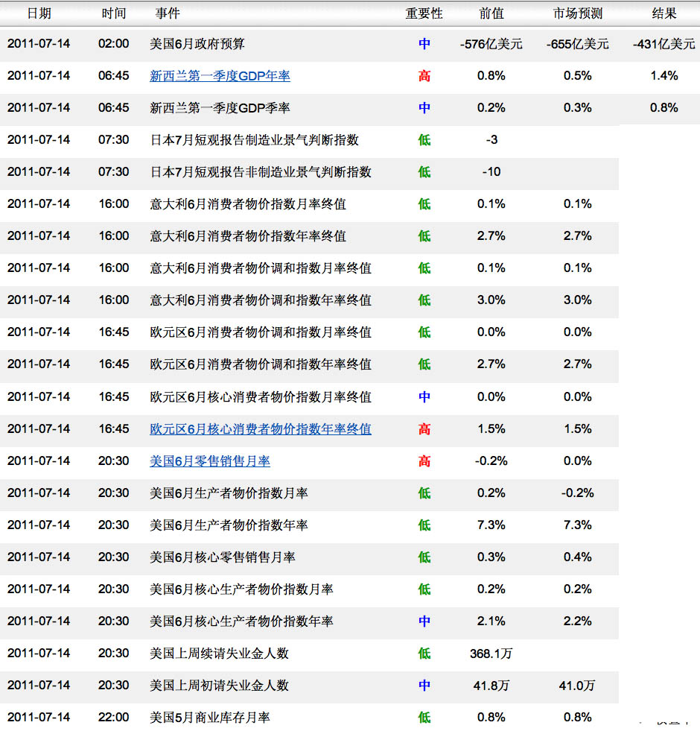The width and height of the screenshot is (700, 734).
Task: Select 美国6月核心生产者物价指数月率 event text
Action: coord(241,589)
